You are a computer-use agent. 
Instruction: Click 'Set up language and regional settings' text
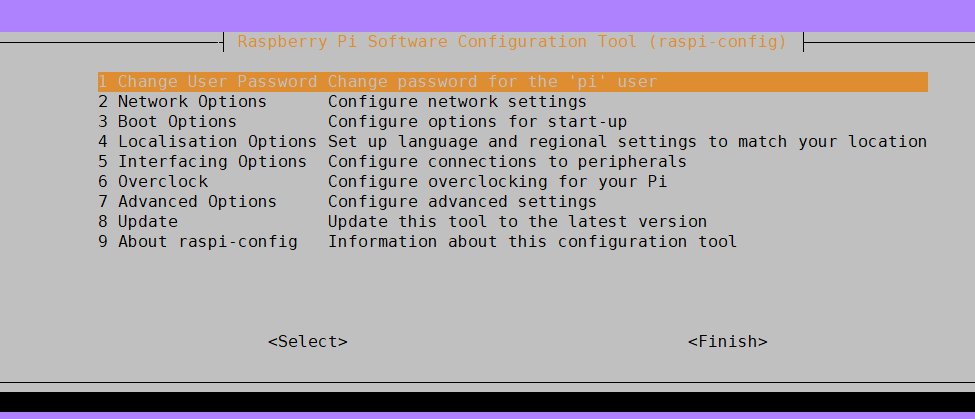pyautogui.click(x=512, y=141)
